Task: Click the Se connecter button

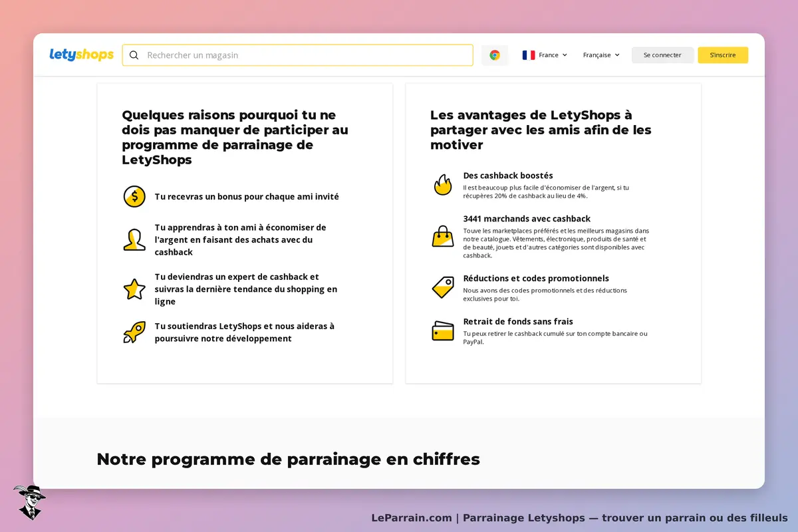Action: (x=662, y=55)
